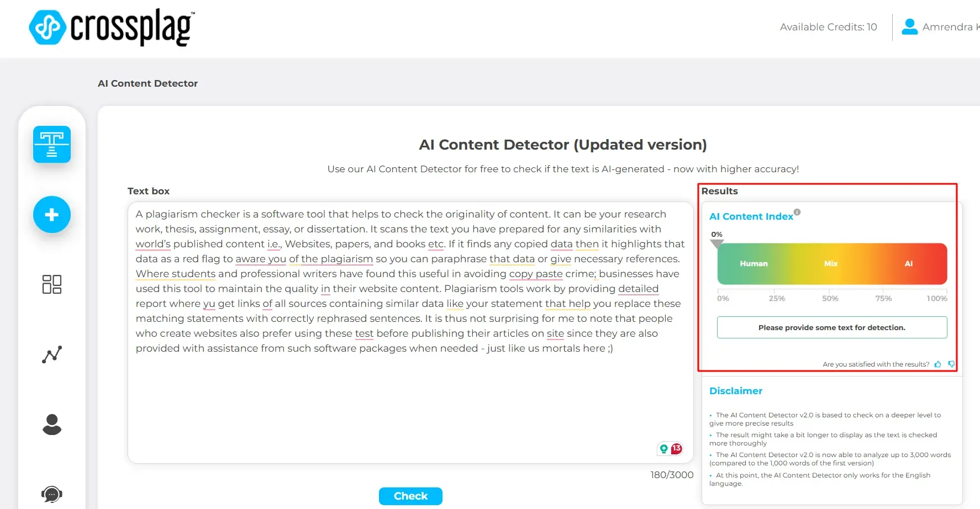The width and height of the screenshot is (980, 509).
Task: Click the 50% scale label under gauge
Action: click(x=830, y=299)
